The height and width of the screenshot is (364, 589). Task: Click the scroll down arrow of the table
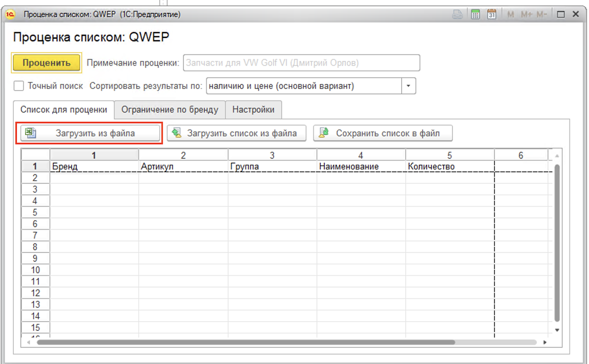557,330
